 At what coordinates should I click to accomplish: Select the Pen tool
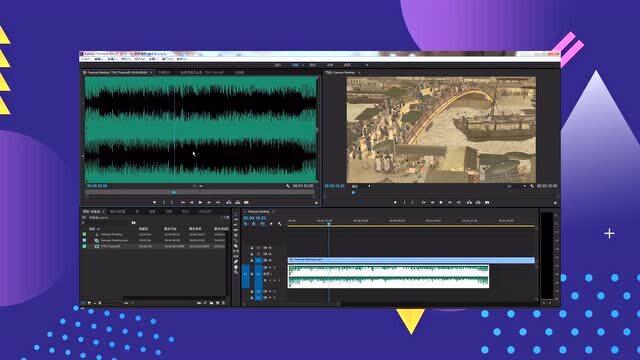tap(236, 262)
